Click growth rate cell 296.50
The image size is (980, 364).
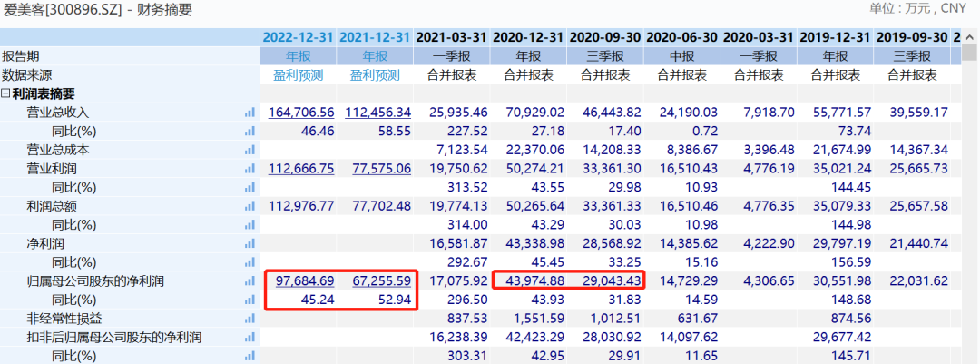tap(468, 300)
